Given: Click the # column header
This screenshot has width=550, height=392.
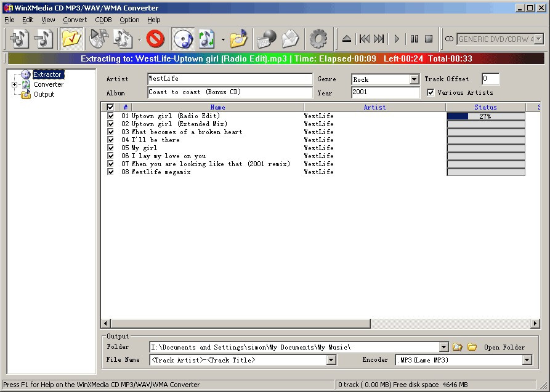Looking at the screenshot, I should click(125, 107).
